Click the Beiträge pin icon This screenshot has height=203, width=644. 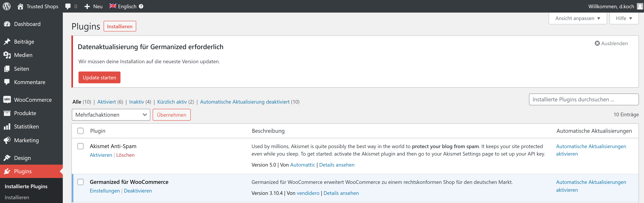[7, 42]
